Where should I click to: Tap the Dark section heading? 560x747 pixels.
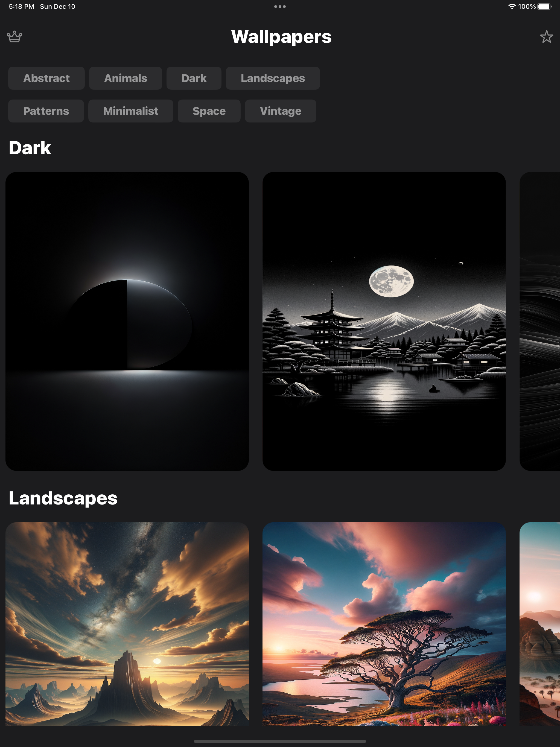[x=30, y=148]
